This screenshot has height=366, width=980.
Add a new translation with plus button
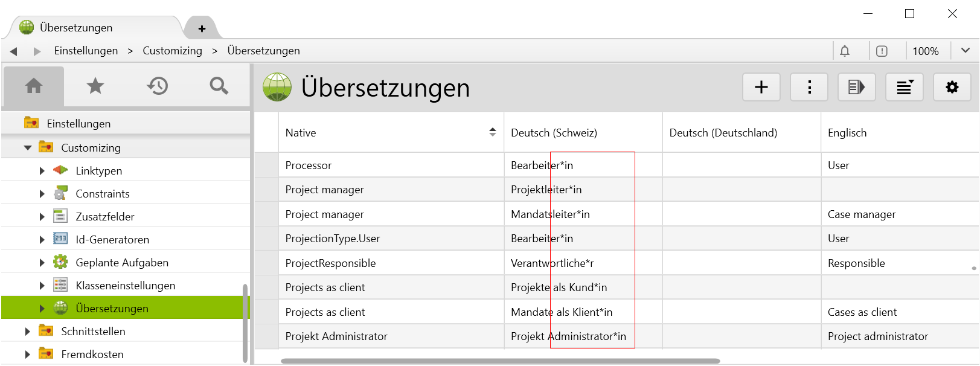[761, 88]
